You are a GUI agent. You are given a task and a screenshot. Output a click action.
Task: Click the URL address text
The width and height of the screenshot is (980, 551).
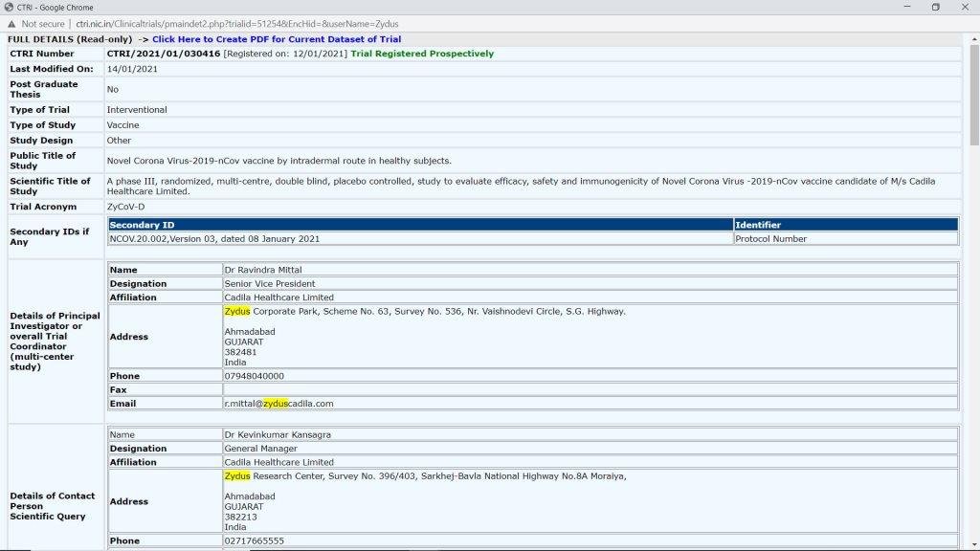coord(237,24)
